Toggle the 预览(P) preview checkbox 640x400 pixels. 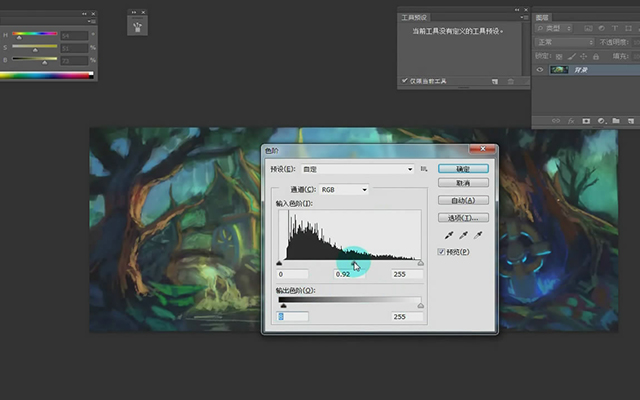[x=441, y=252]
